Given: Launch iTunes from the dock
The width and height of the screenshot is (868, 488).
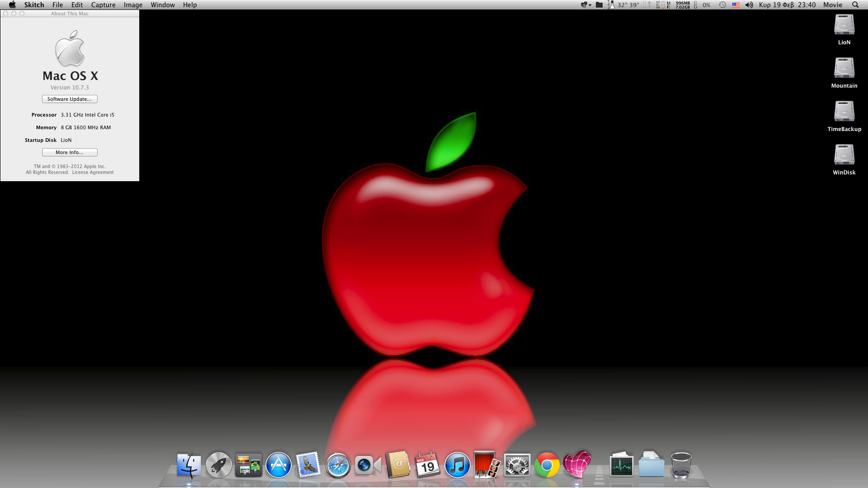Looking at the screenshot, I should 458,465.
